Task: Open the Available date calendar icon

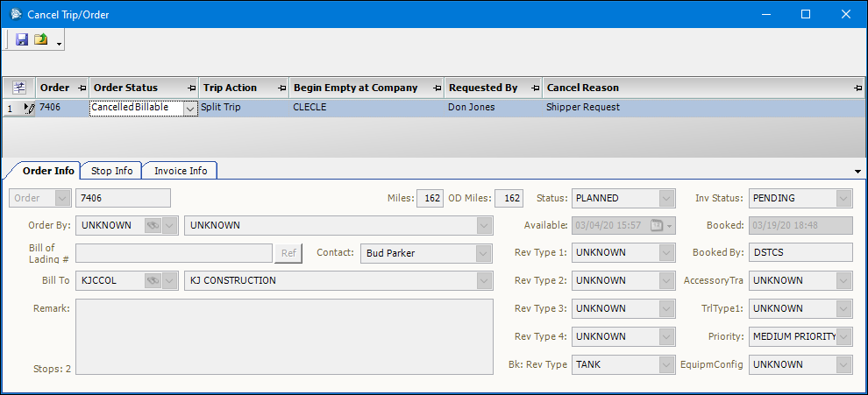Action: (x=657, y=225)
